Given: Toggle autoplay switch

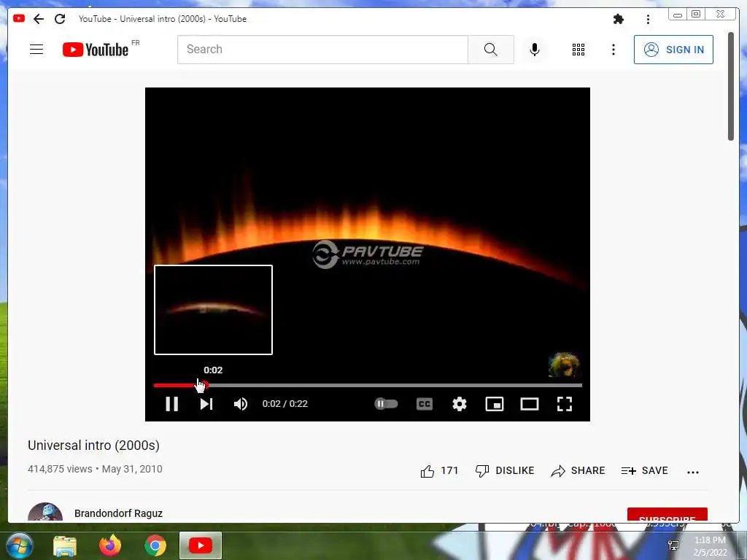Looking at the screenshot, I should point(386,404).
